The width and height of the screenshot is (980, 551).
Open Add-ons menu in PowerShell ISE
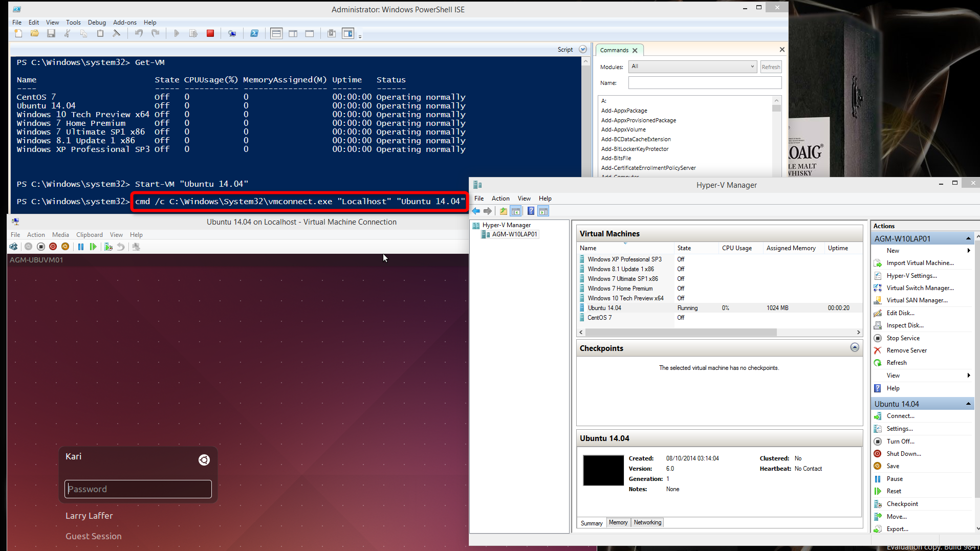[125, 23]
